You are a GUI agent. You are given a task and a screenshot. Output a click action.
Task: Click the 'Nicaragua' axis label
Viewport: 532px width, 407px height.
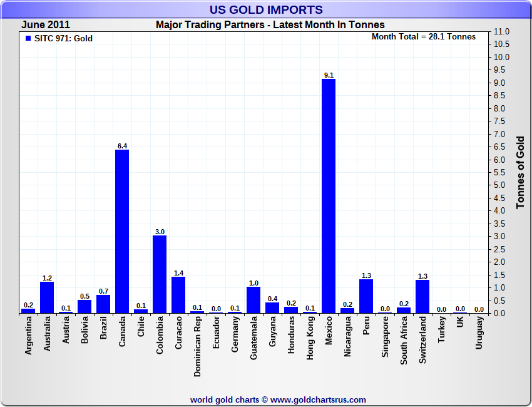coord(347,337)
